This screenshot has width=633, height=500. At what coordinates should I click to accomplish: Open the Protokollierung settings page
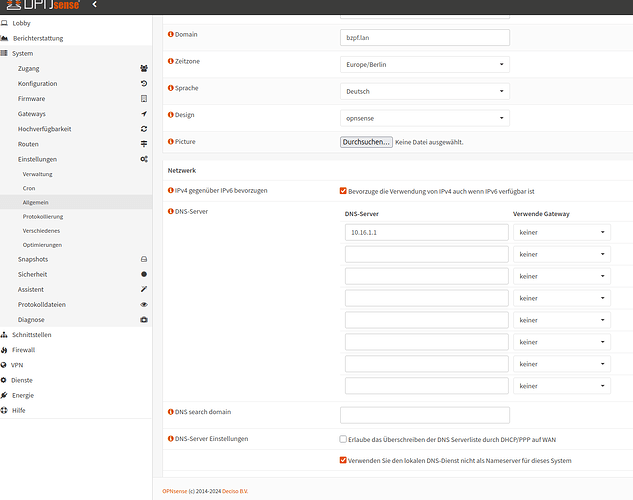pos(43,216)
